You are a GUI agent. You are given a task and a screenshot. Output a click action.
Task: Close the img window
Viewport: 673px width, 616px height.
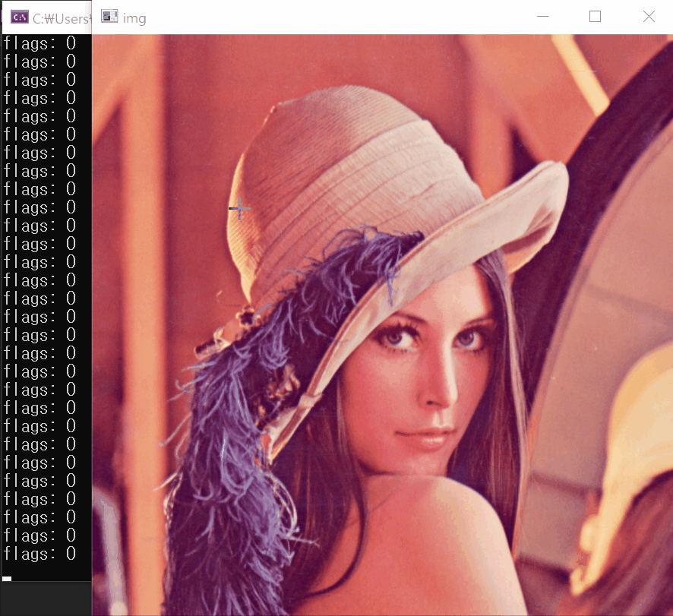(649, 17)
